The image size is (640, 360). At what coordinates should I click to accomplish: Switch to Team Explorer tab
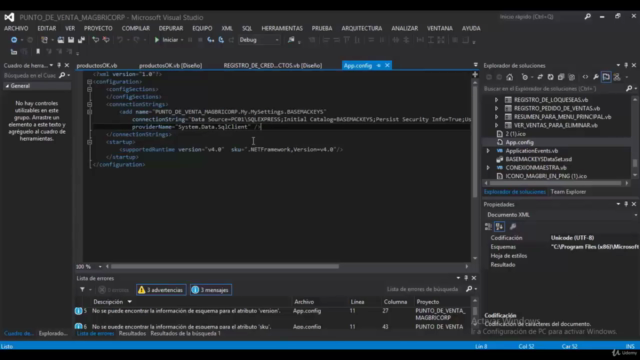point(568,192)
